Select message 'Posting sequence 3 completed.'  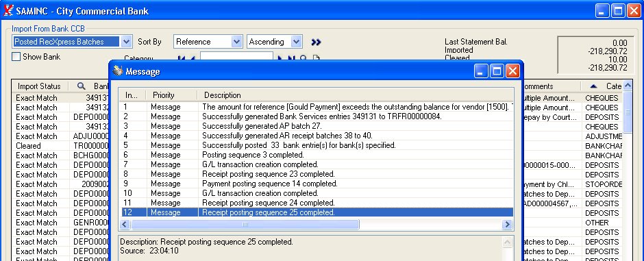click(317, 155)
